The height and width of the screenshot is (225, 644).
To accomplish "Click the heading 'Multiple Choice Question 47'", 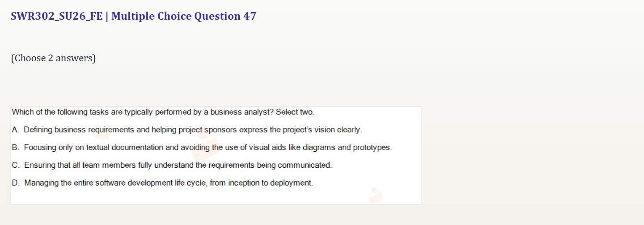I will [x=184, y=17].
